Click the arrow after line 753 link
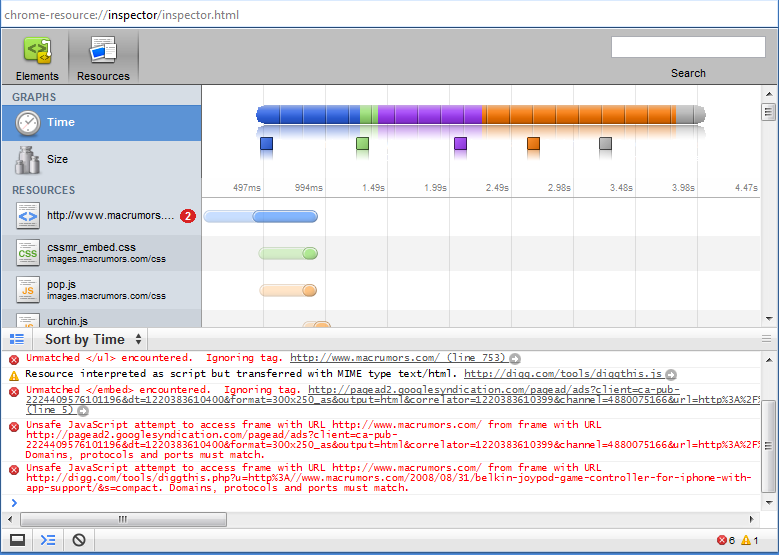779x555 pixels. coord(515,359)
